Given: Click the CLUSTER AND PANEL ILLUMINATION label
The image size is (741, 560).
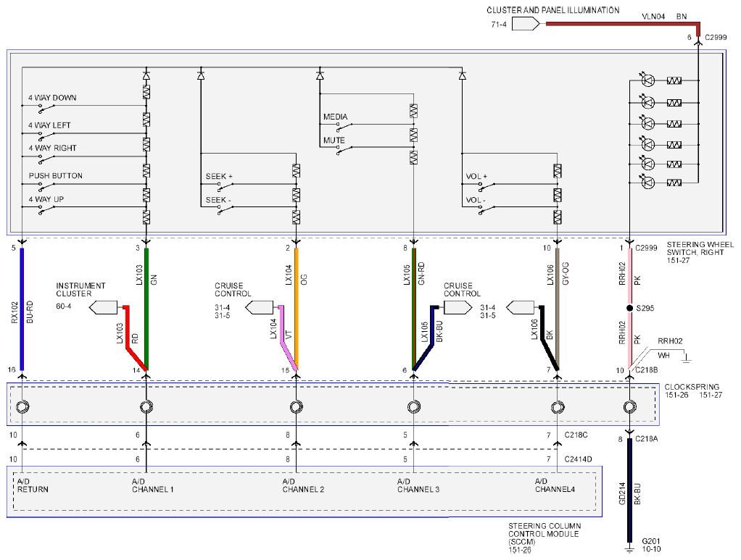Looking at the screenshot, I should (553, 10).
